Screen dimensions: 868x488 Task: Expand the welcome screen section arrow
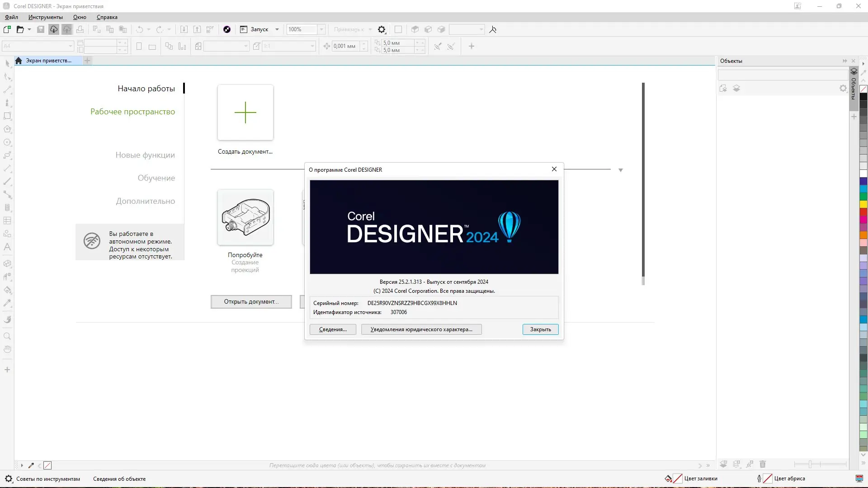[x=620, y=170]
